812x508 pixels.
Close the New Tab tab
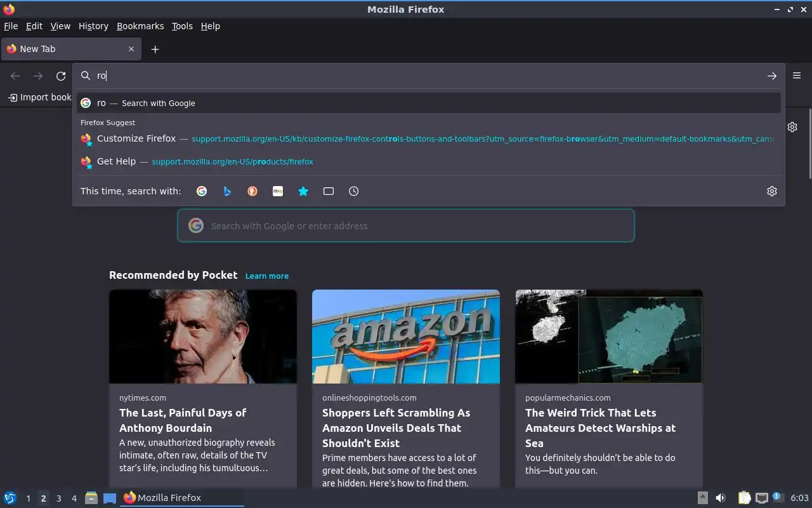(x=131, y=49)
